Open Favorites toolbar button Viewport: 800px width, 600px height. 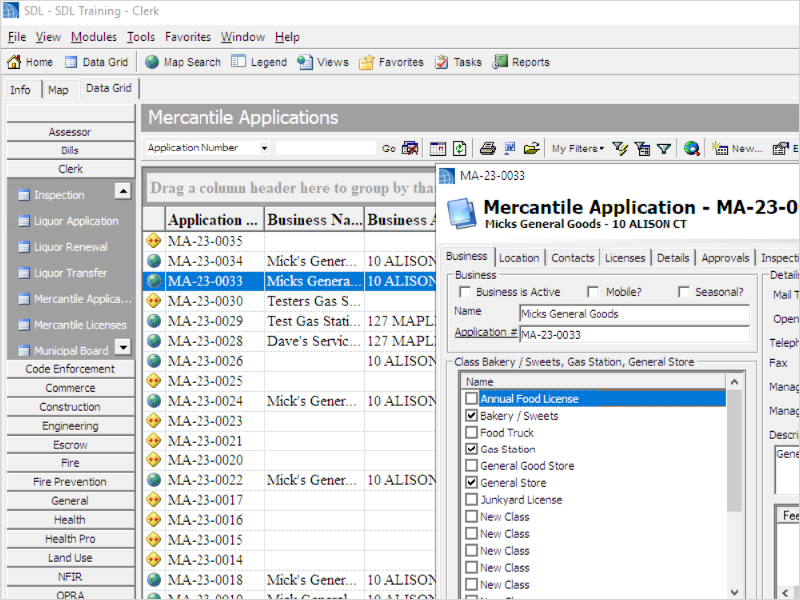pos(391,62)
